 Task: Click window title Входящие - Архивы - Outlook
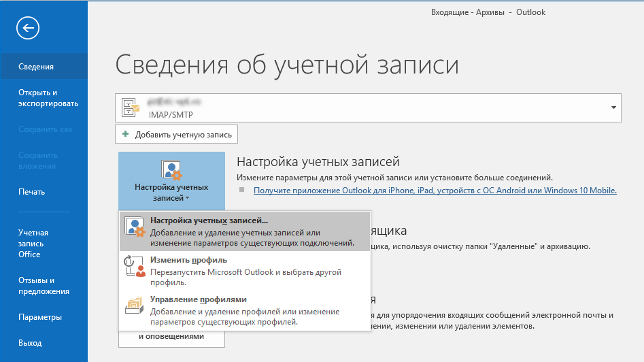pyautogui.click(x=488, y=12)
